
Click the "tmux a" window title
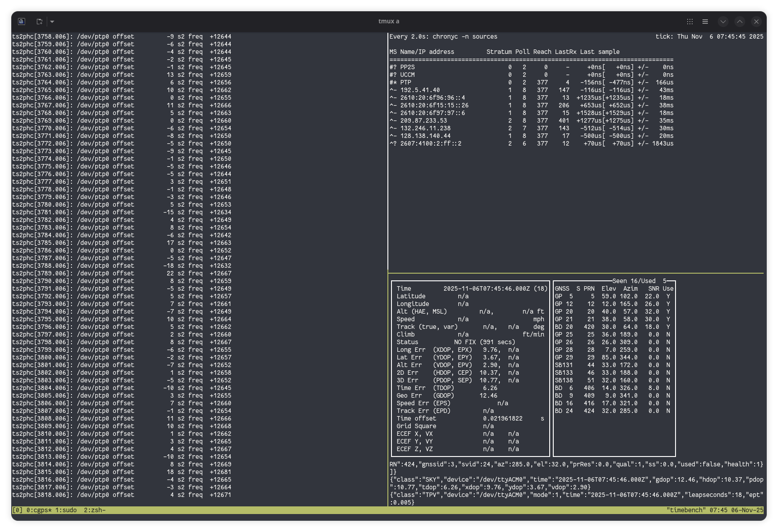tap(389, 22)
